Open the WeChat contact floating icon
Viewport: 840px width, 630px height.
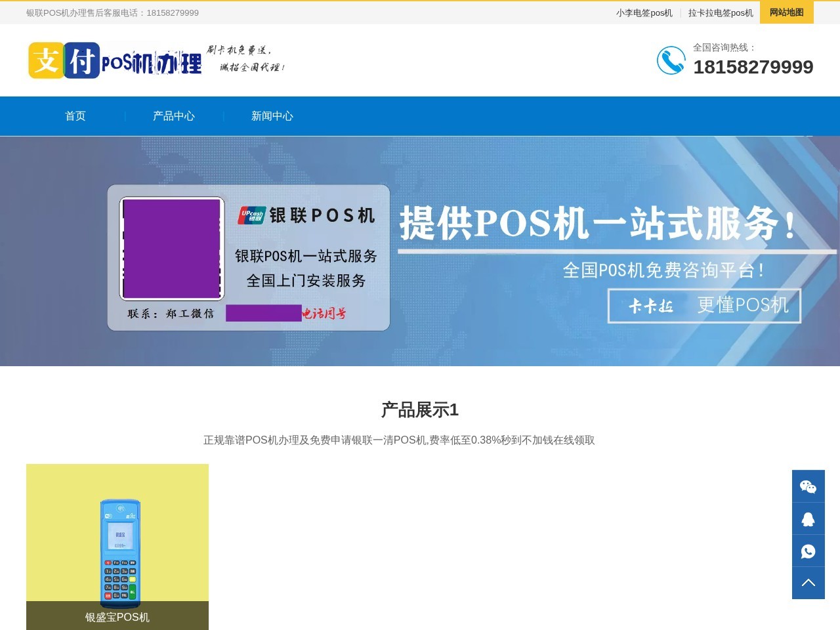pos(808,486)
